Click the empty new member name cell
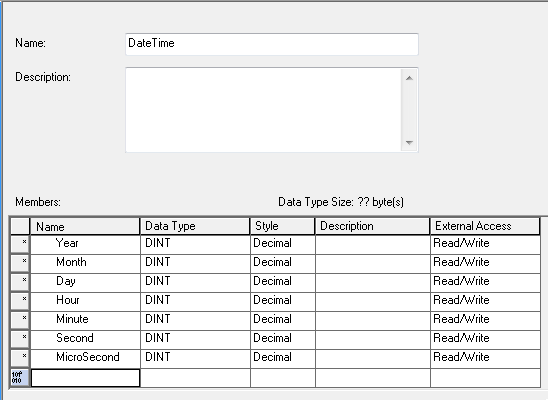548x400 pixels. click(x=86, y=378)
